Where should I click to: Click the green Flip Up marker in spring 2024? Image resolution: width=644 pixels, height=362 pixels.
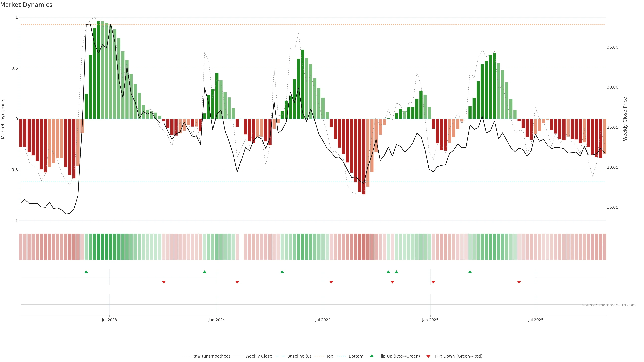(x=282, y=272)
